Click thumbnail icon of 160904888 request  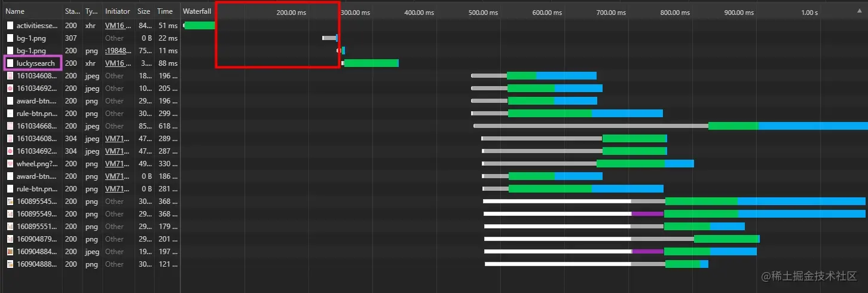[x=10, y=264]
